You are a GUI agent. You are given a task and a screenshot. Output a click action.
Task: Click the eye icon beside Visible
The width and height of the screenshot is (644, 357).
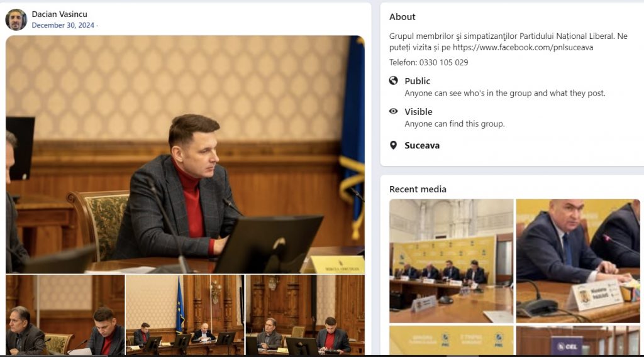coord(394,111)
